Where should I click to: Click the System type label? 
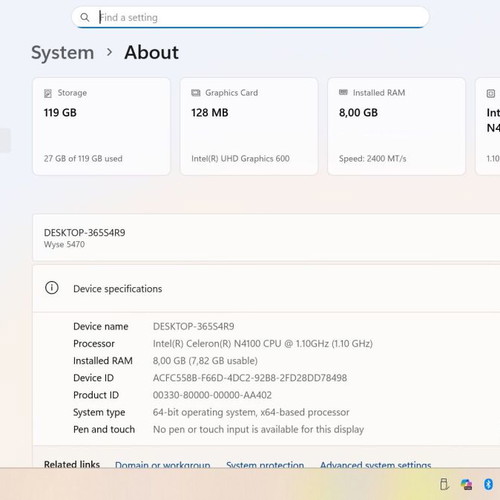point(99,413)
